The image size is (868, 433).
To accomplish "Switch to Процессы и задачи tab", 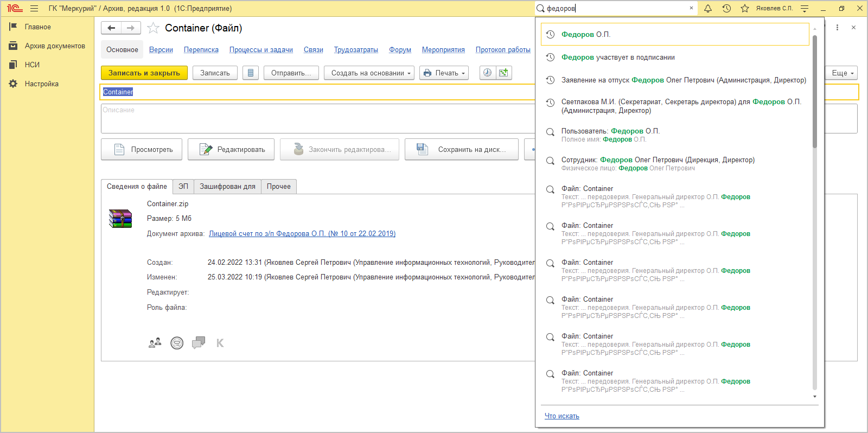I will click(x=261, y=49).
